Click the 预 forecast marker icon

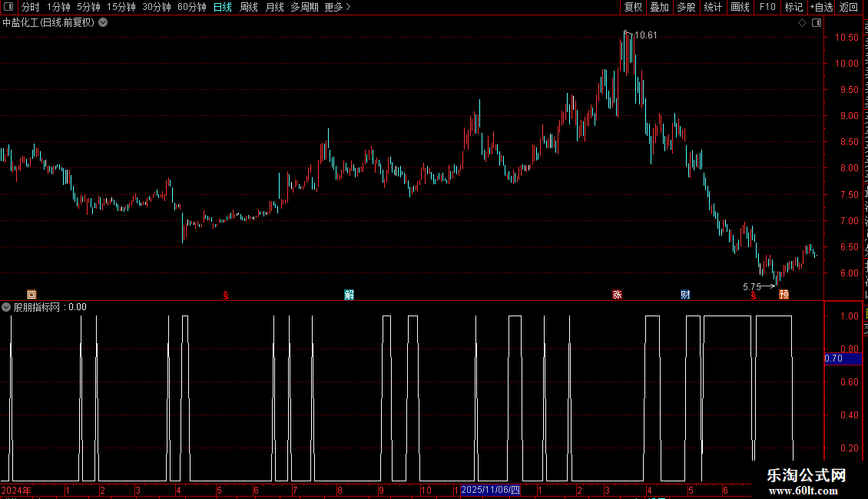[x=784, y=295]
